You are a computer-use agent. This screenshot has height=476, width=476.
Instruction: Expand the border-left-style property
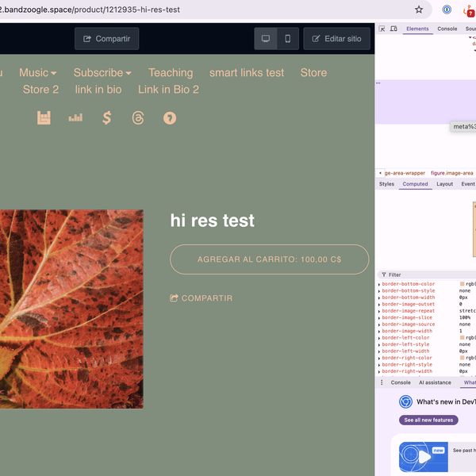[379, 345]
